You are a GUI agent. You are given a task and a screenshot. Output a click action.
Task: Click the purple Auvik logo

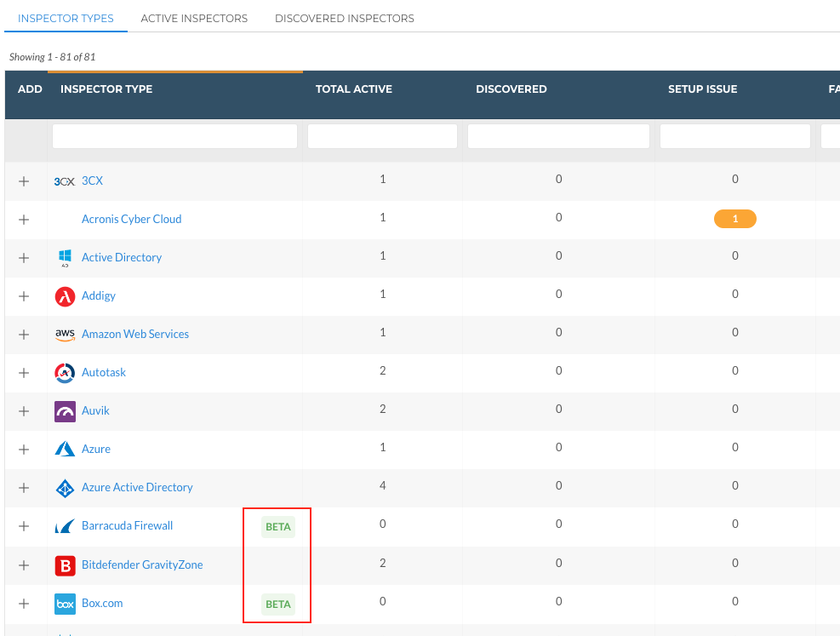tap(65, 411)
